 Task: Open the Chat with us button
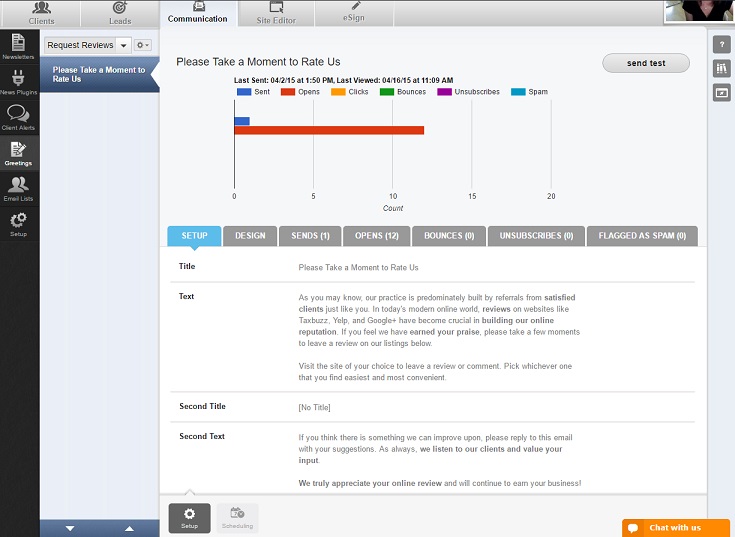click(675, 528)
